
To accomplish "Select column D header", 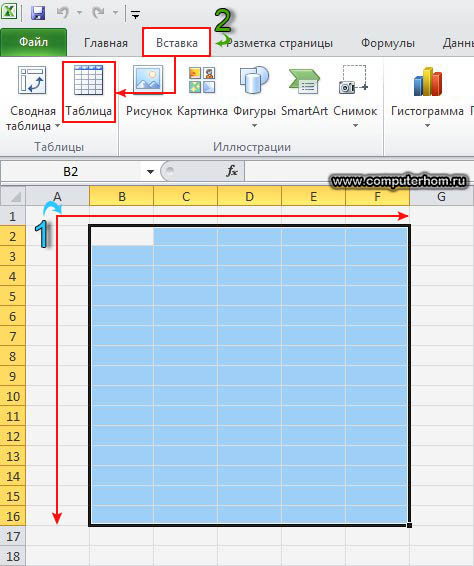I will (x=249, y=196).
